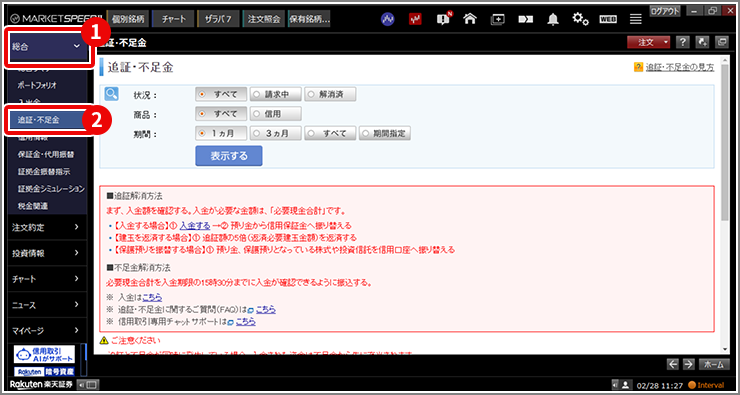Image resolution: width=740 pixels, height=395 pixels.
Task: Select 請求中 status radio button
Action: coord(276,94)
